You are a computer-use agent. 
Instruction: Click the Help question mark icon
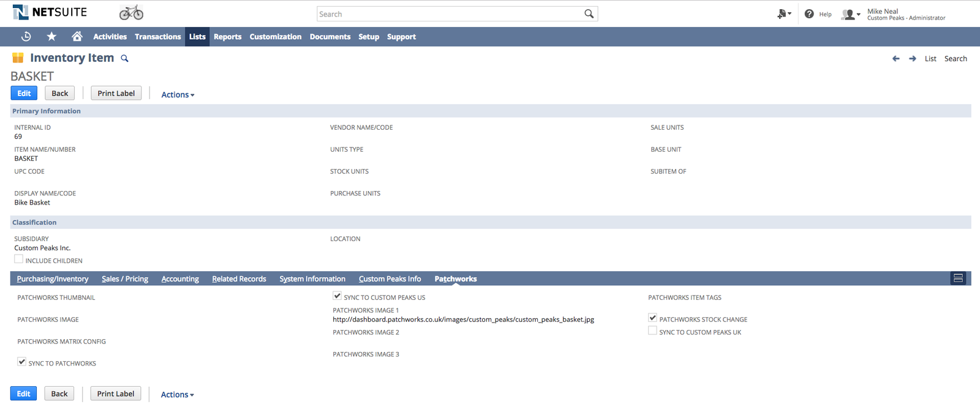pyautogui.click(x=809, y=13)
